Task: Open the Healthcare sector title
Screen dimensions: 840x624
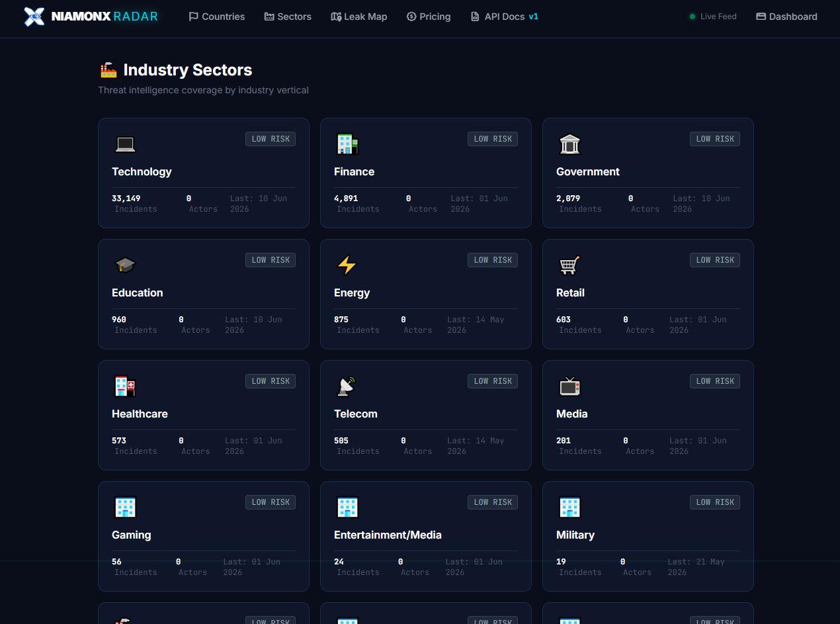Action: 140,414
